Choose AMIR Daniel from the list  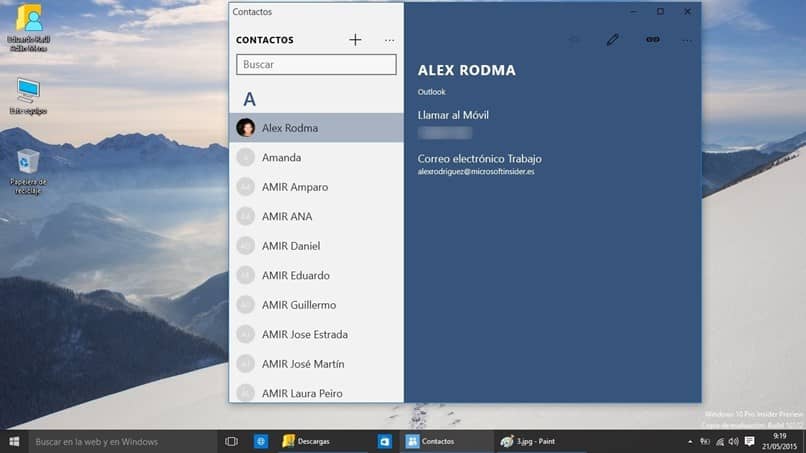point(316,246)
